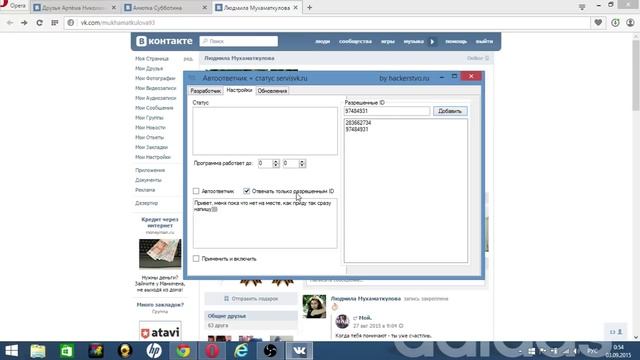Image resolution: width=640 pixels, height=360 pixels.
Task: Open Мои Аудиозаписи in VK sidebar
Action: (x=156, y=98)
